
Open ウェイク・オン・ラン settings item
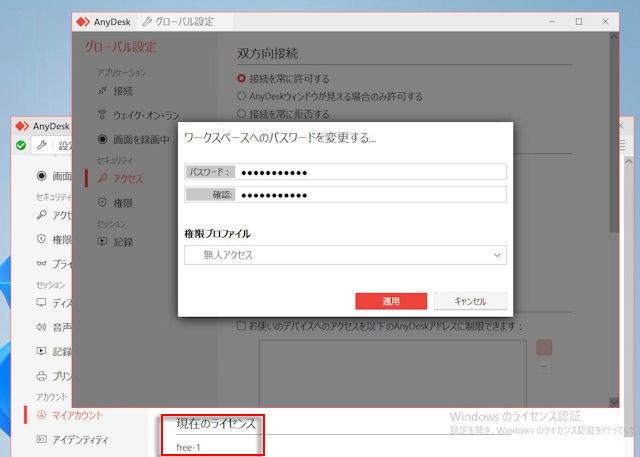146,115
